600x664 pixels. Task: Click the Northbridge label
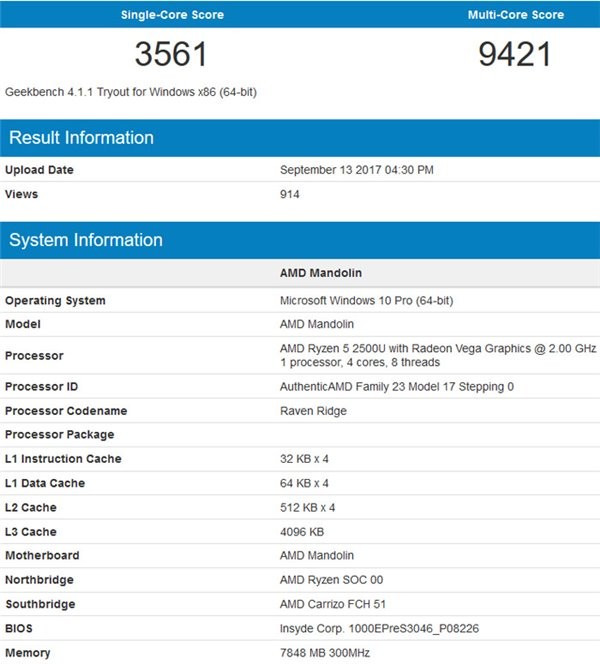pos(39,580)
